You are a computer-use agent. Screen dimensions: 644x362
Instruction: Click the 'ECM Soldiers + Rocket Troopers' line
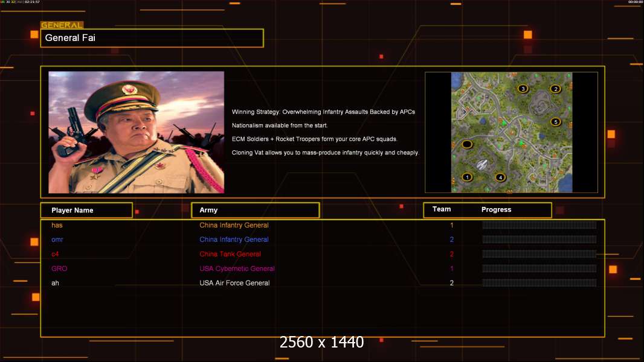tap(314, 139)
